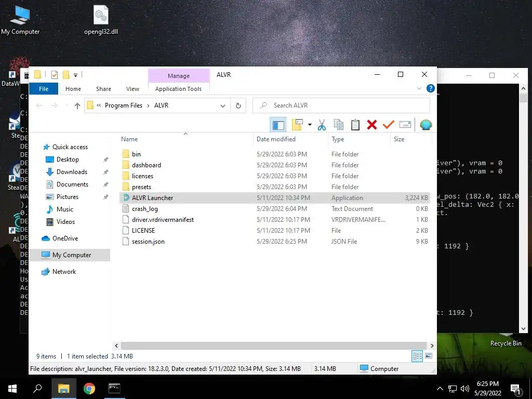Click Program Files in the breadcrumb
The width and height of the screenshot is (532, 399).
[x=124, y=105]
